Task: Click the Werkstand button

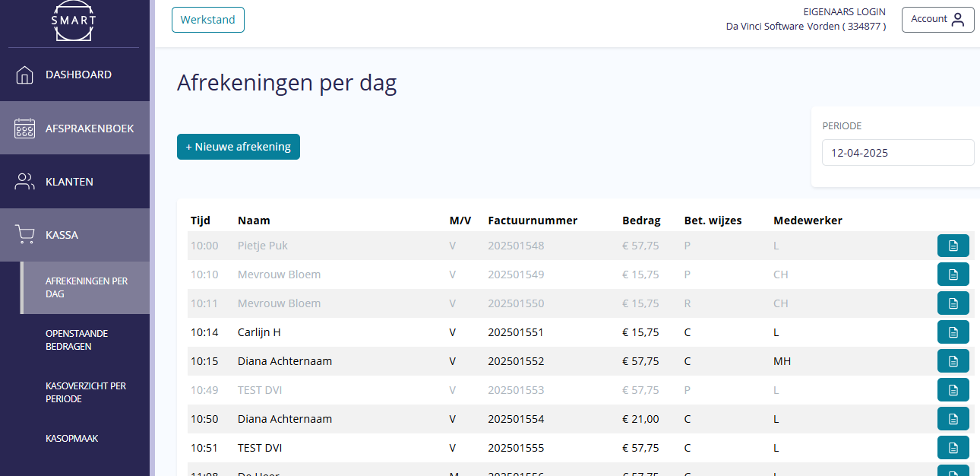Action: pos(208,20)
